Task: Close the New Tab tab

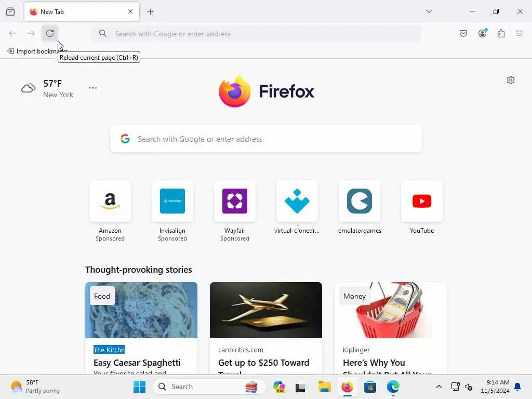Action: coord(130,11)
